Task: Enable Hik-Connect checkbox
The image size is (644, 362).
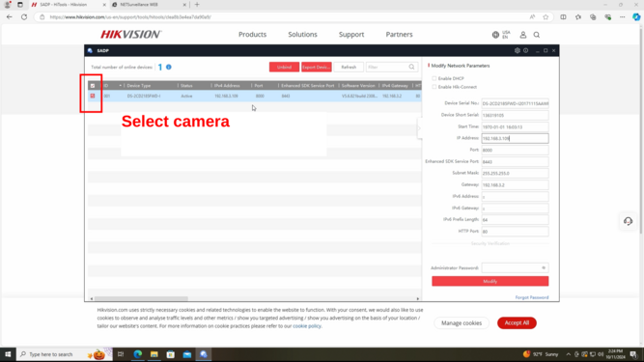Action: coord(434,87)
